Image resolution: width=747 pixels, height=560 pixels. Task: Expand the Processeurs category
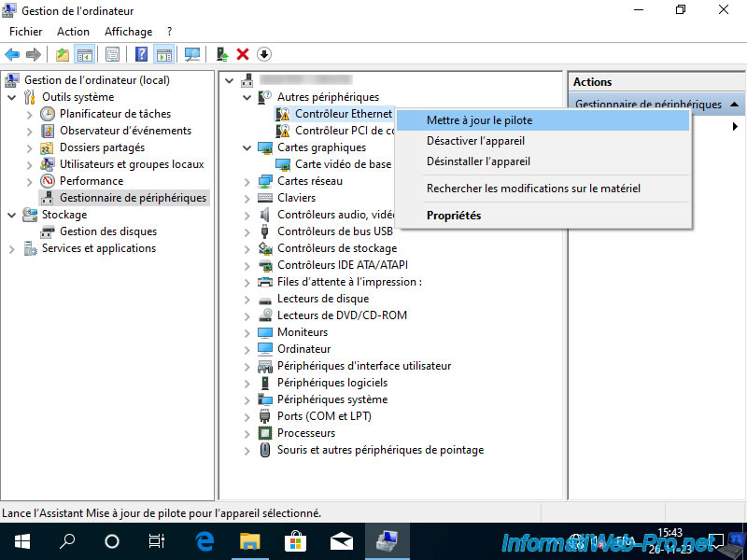pyautogui.click(x=247, y=433)
